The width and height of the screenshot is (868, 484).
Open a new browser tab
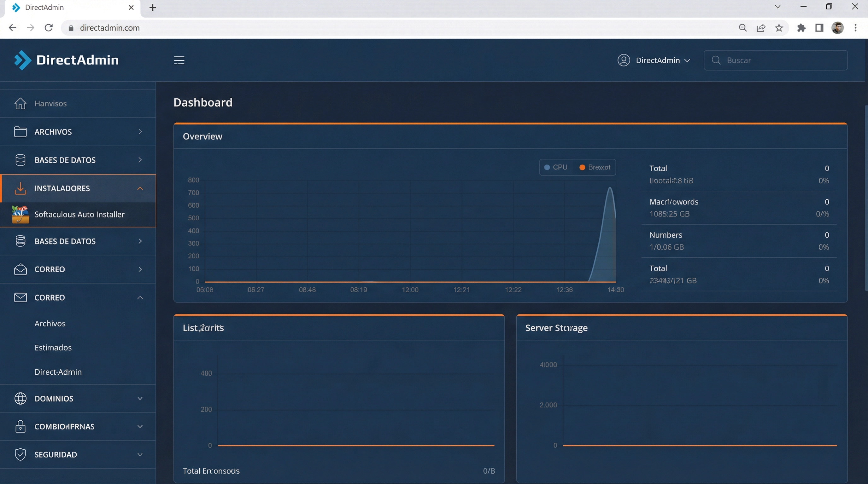[x=153, y=8]
